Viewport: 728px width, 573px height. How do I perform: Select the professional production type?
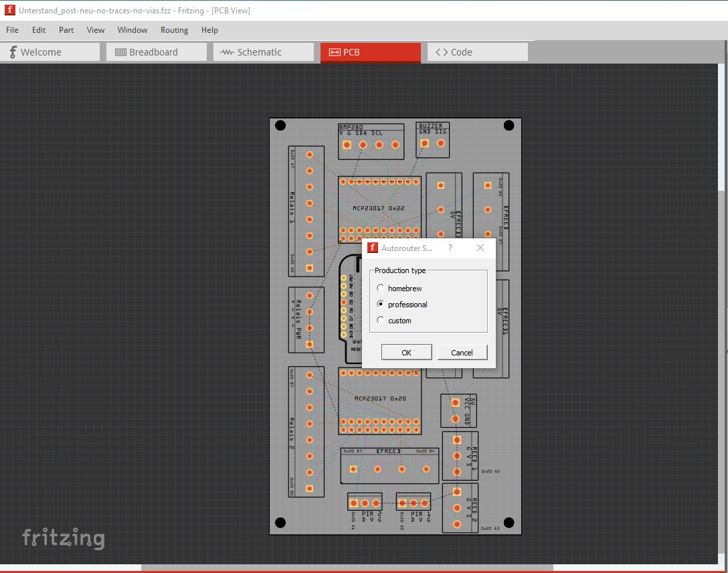[x=380, y=304]
